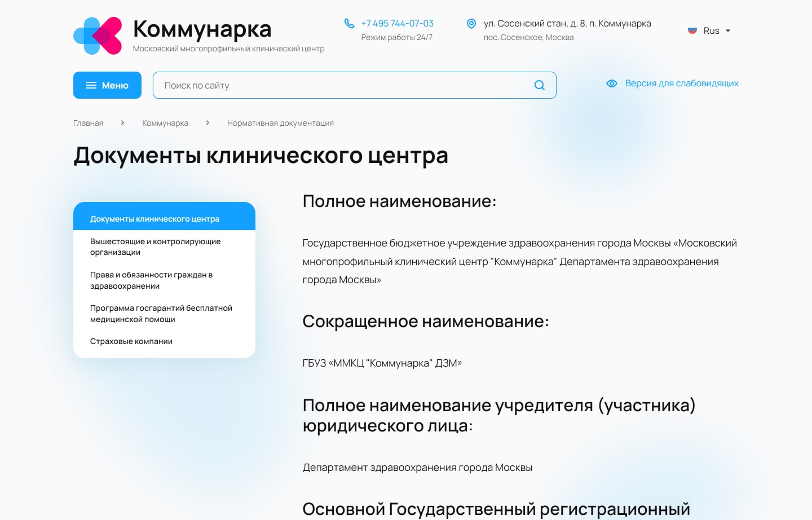Click the eye icon for accessibility version
The height and width of the screenshot is (520, 812).
612,83
